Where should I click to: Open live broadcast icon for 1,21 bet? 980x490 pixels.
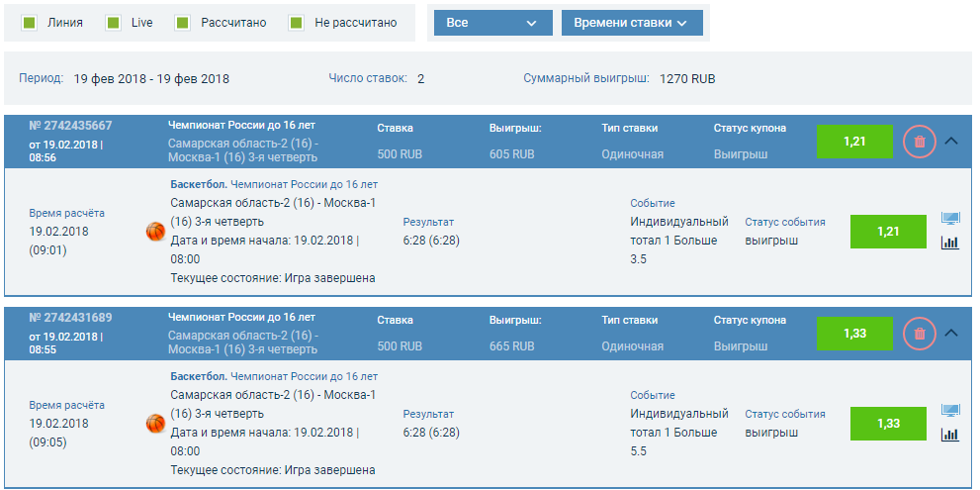(x=950, y=219)
